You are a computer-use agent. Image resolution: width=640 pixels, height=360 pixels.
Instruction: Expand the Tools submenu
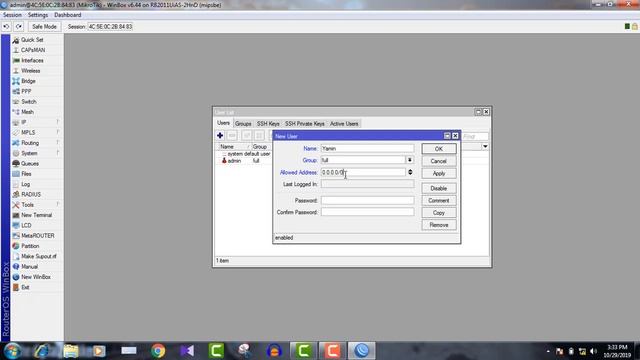point(27,205)
